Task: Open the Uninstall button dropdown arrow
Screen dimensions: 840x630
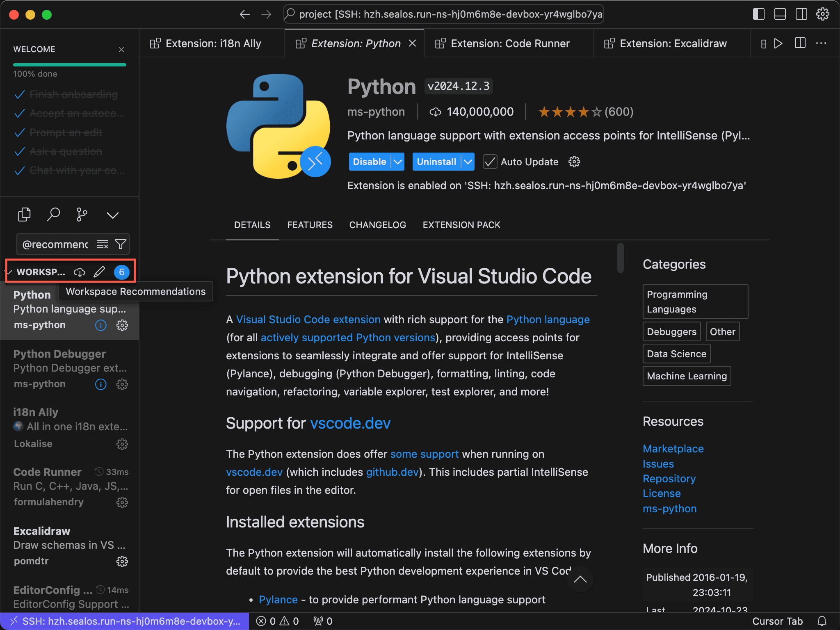Action: coord(468,162)
